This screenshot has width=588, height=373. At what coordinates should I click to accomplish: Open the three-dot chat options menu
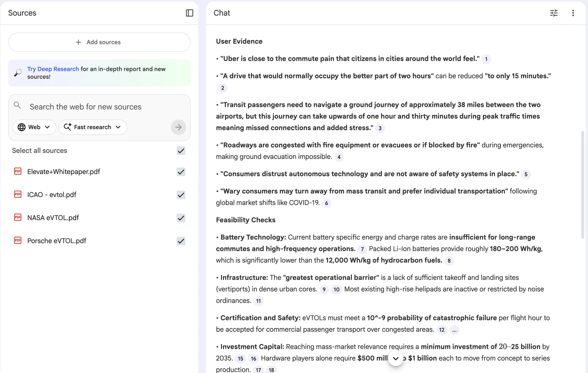[x=573, y=13]
